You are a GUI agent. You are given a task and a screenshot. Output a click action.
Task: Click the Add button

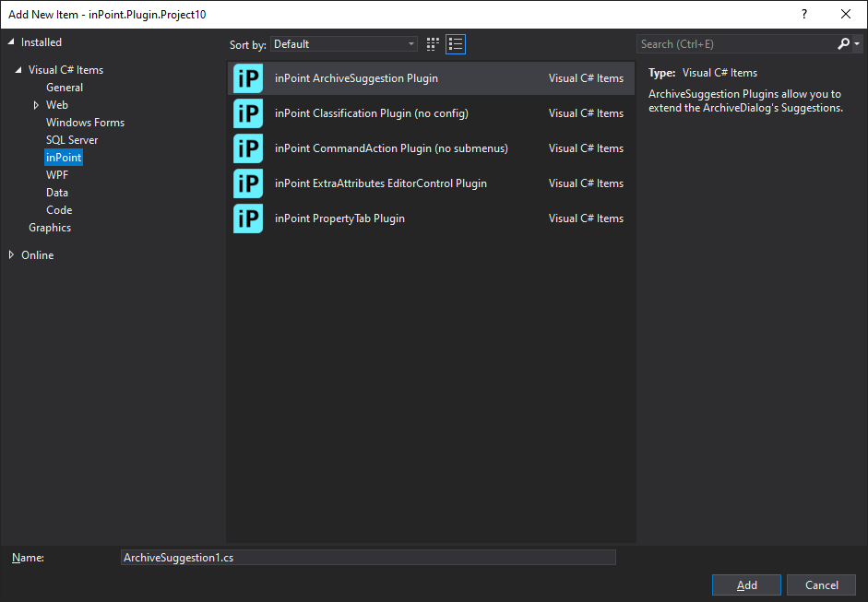tap(746, 584)
